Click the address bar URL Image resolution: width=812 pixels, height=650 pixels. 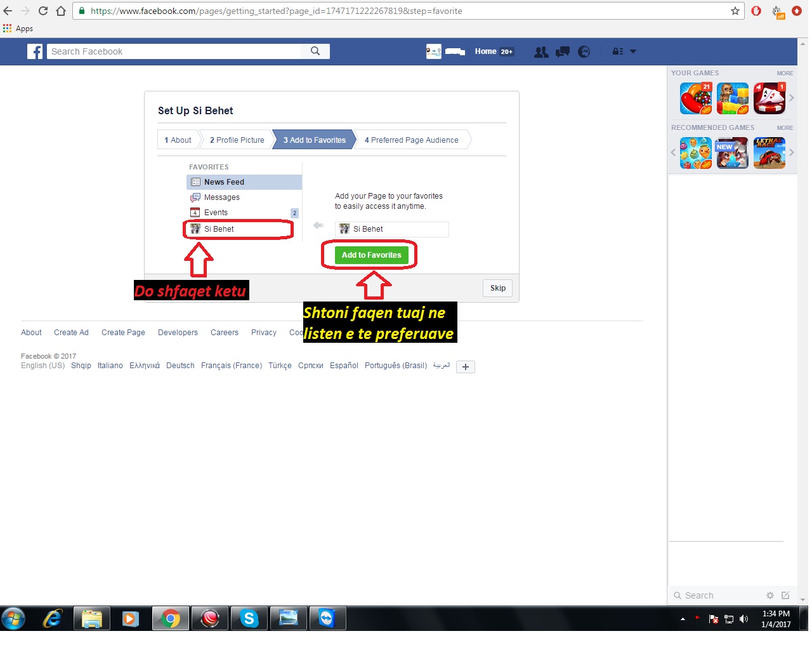click(276, 11)
